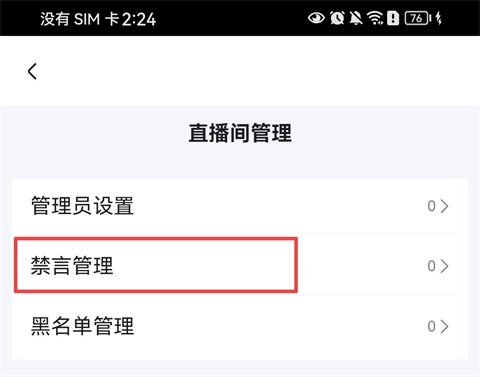Screen dimensions: 480x377
Task: Tap the charging lightning bolt icon
Action: coord(439,18)
